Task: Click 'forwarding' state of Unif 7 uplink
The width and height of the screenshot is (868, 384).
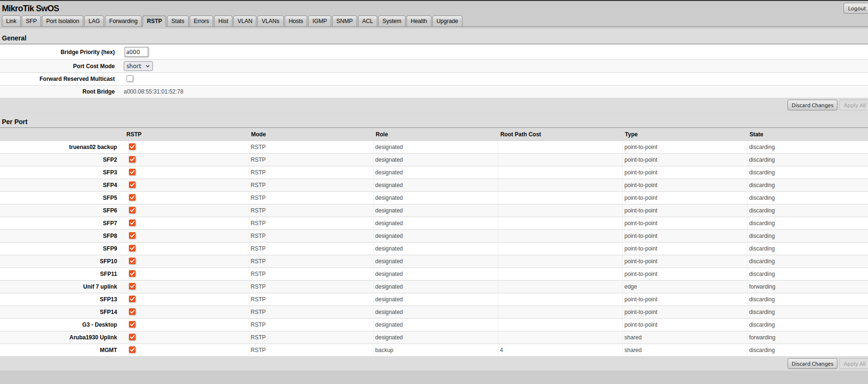Action: (x=762, y=287)
